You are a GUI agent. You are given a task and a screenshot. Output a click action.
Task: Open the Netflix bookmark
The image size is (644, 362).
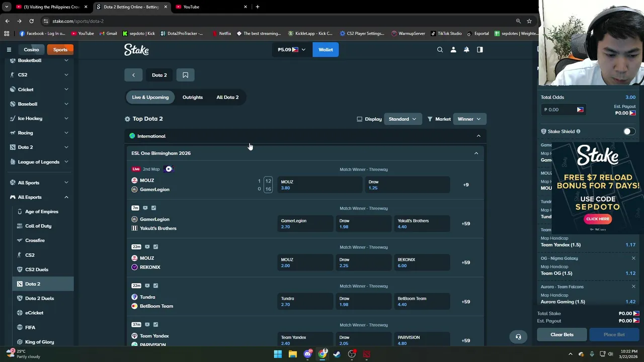(x=221, y=33)
